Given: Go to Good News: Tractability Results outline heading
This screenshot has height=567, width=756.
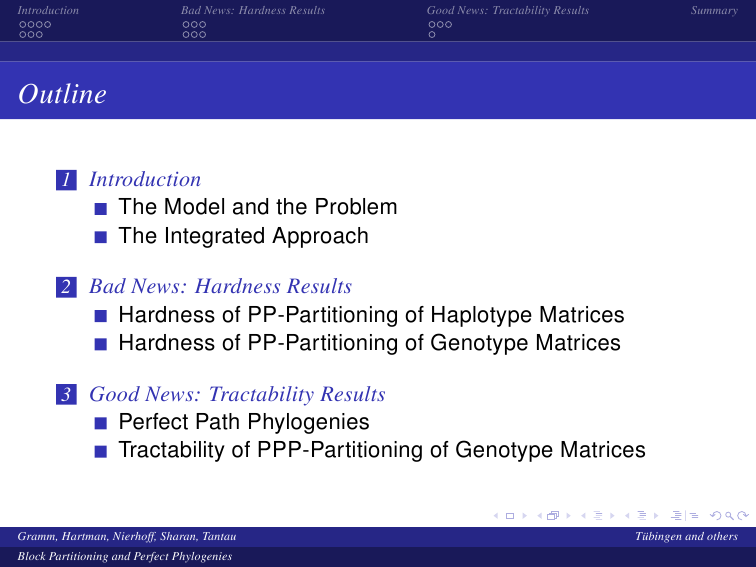Looking at the screenshot, I should click(237, 394).
